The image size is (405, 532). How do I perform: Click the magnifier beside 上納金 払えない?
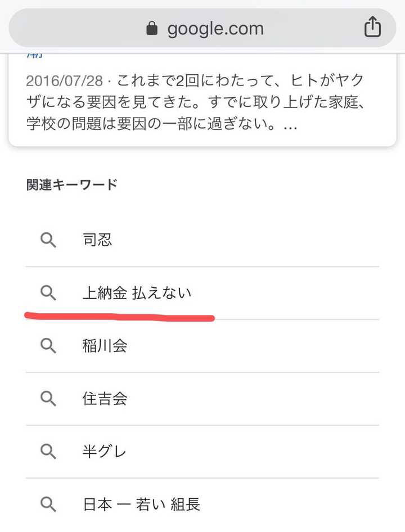click(49, 292)
